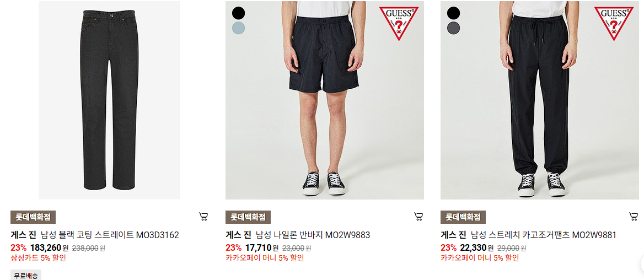Open product title ending MO2W9881
Viewport: 644px width, 280px height.
coord(528,235)
